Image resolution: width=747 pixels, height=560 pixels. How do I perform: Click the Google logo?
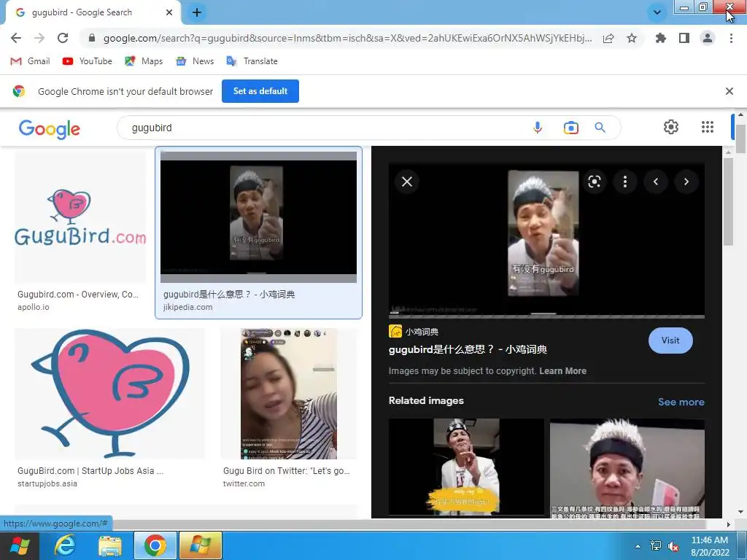coord(49,128)
